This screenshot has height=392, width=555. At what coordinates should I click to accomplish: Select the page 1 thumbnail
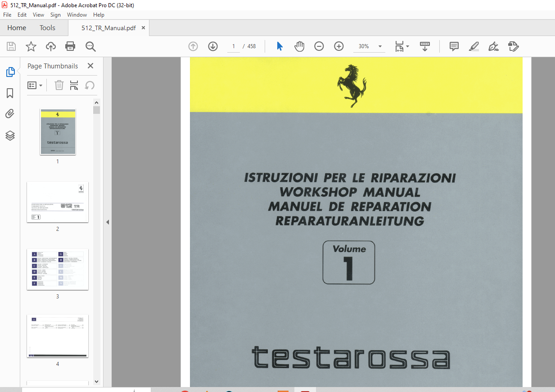(x=58, y=132)
